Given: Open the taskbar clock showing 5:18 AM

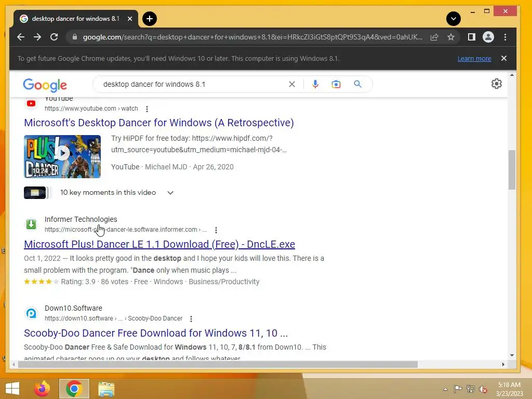Looking at the screenshot, I should 510,389.
